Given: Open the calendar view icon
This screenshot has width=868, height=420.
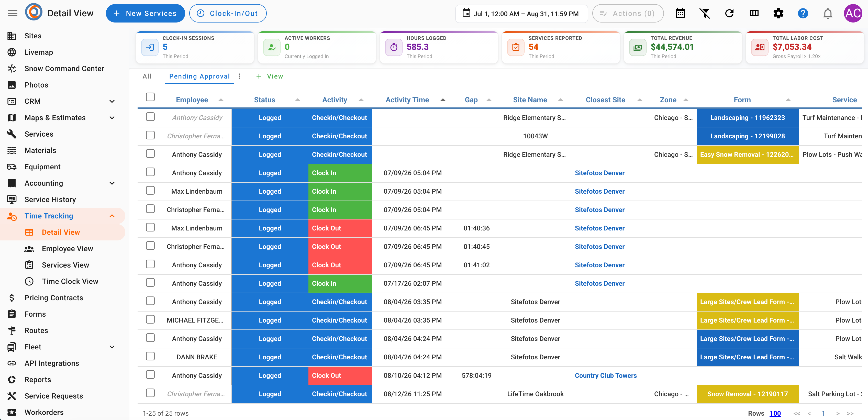Looking at the screenshot, I should 680,14.
